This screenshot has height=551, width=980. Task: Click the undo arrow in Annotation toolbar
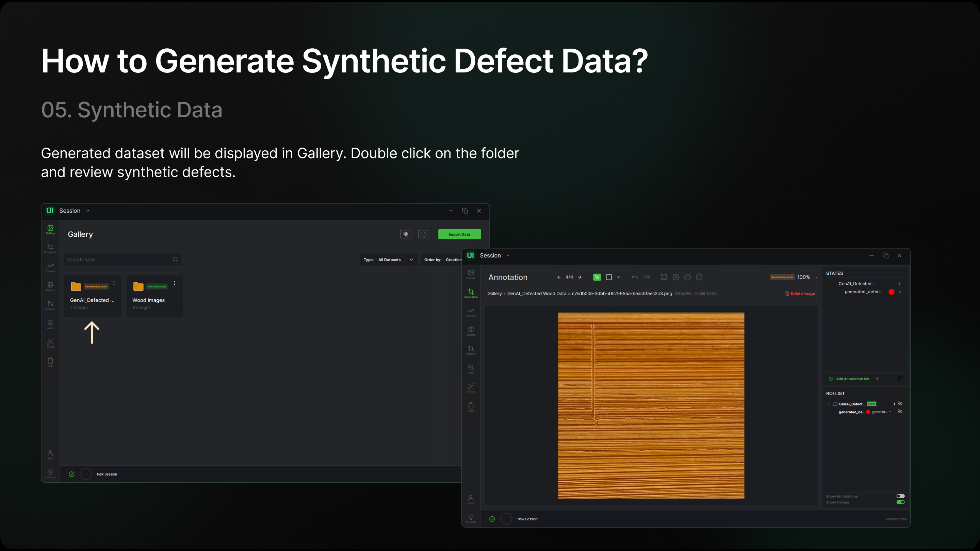(x=634, y=277)
